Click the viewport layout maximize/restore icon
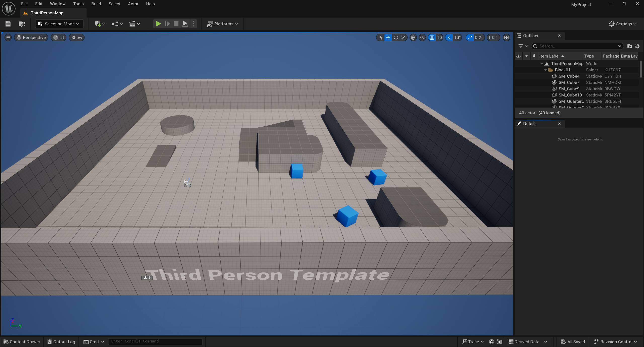Image resolution: width=644 pixels, height=347 pixels. point(506,37)
